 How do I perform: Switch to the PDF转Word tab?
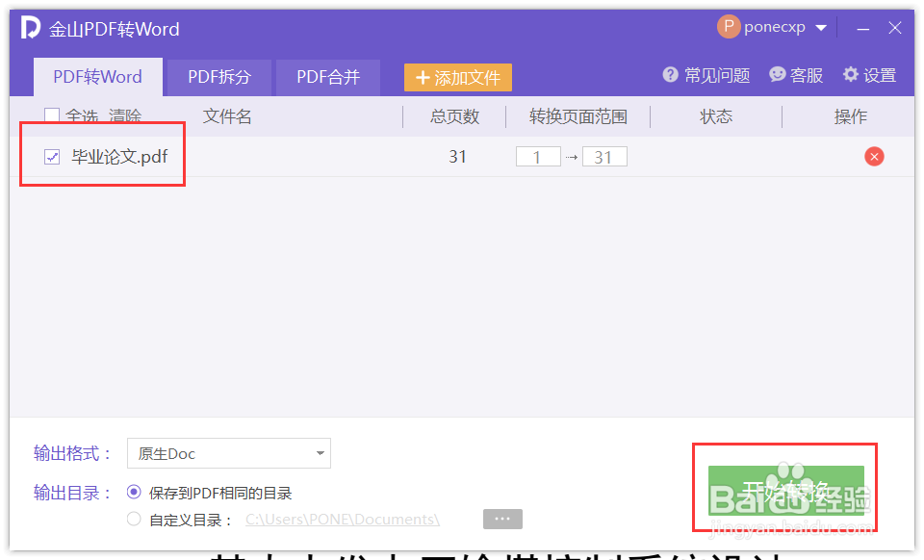tap(98, 77)
